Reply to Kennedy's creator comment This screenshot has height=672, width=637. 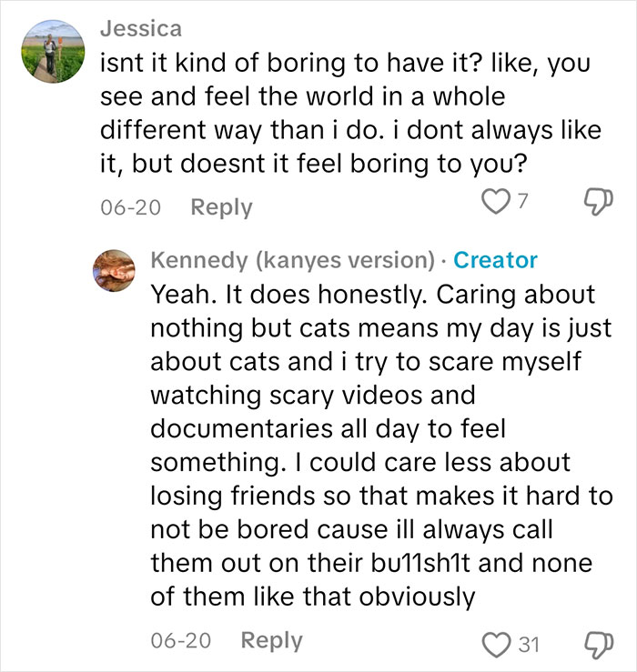(x=271, y=641)
